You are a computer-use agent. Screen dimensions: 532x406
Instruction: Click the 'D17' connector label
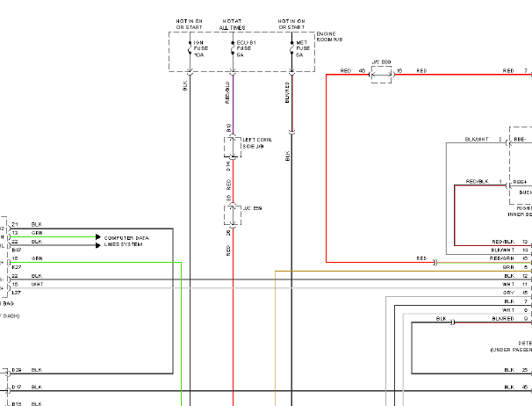click(17, 387)
